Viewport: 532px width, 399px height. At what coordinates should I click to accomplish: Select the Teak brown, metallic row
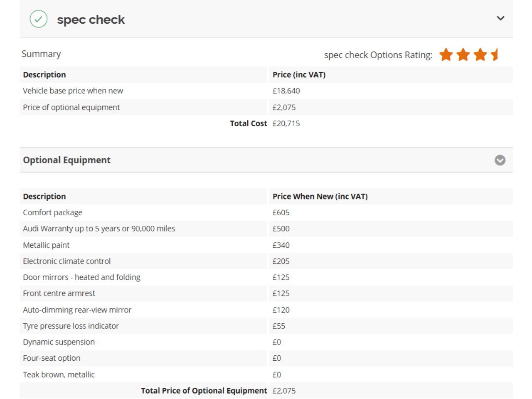(59, 375)
